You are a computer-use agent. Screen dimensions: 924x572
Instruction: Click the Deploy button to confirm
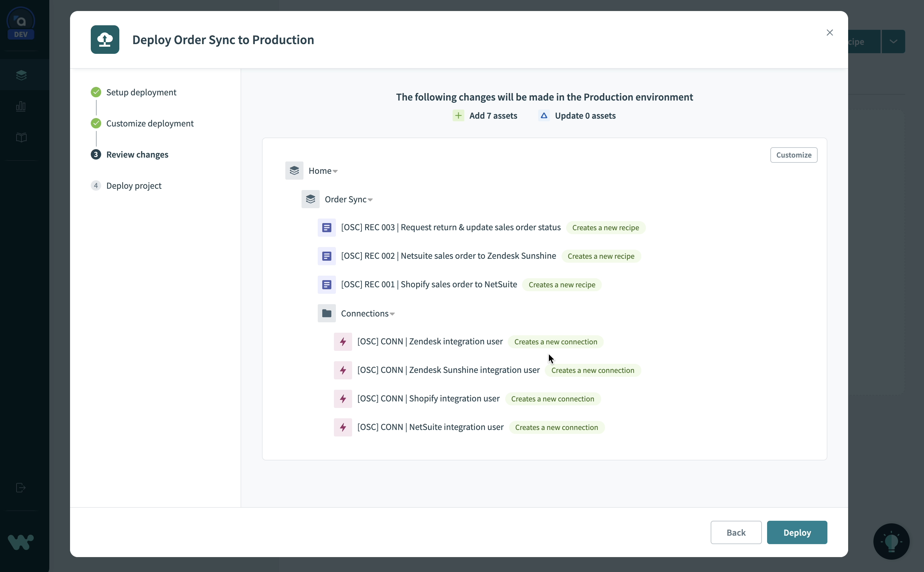pos(797,532)
